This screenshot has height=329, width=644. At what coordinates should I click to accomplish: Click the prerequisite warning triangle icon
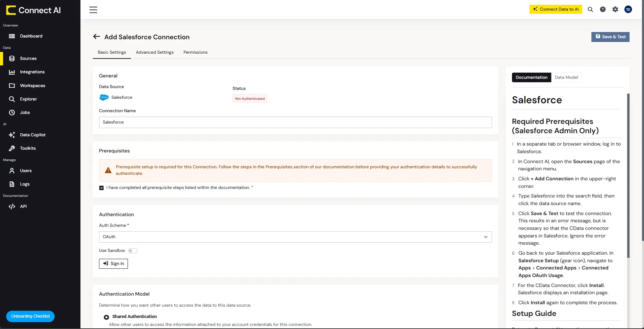coord(108,170)
